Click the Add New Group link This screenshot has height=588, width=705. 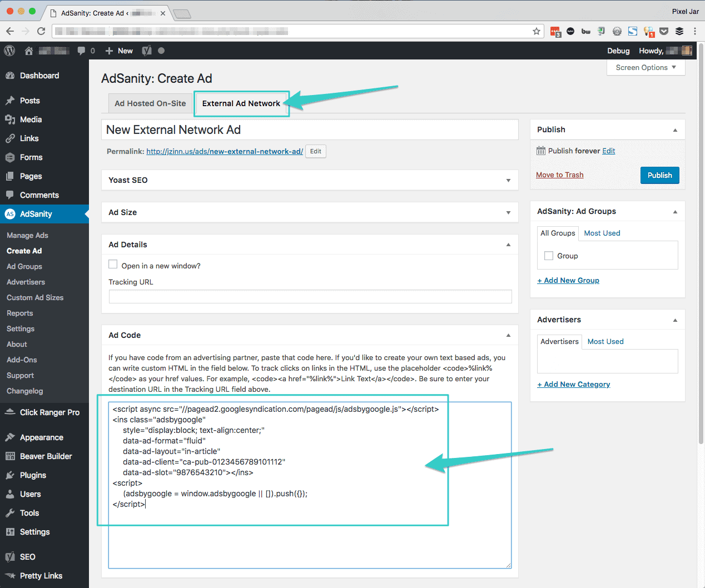[568, 280]
